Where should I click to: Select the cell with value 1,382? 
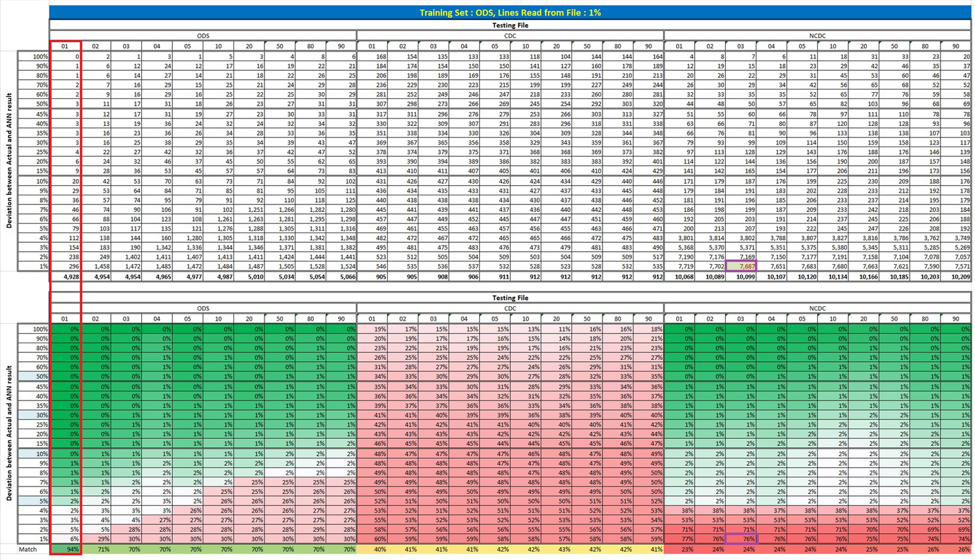pos(341,248)
